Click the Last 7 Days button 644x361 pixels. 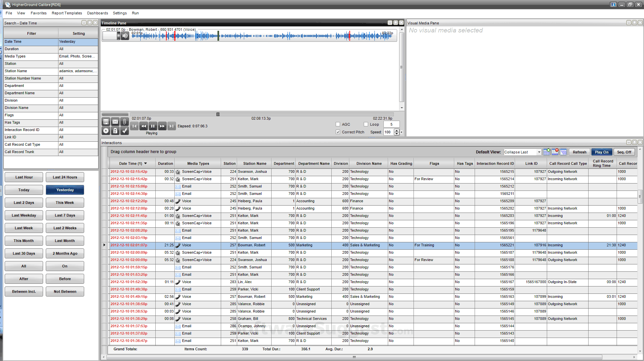tap(65, 215)
